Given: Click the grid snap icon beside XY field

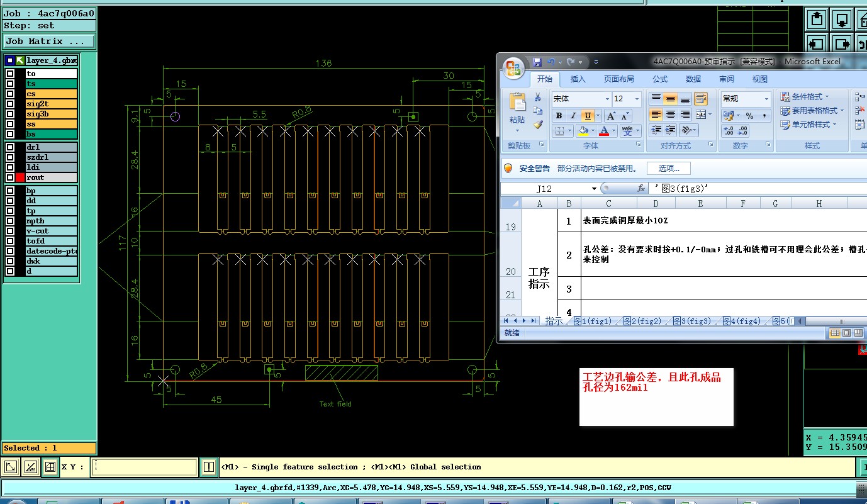Looking at the screenshot, I should 50,467.
